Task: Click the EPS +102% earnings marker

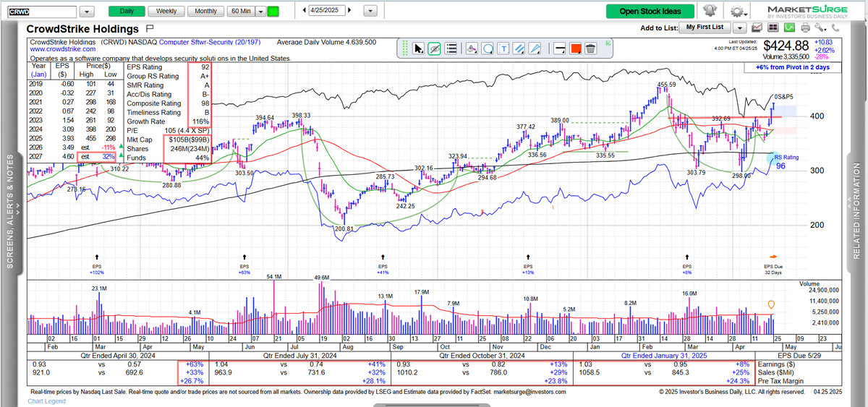Action: click(97, 265)
